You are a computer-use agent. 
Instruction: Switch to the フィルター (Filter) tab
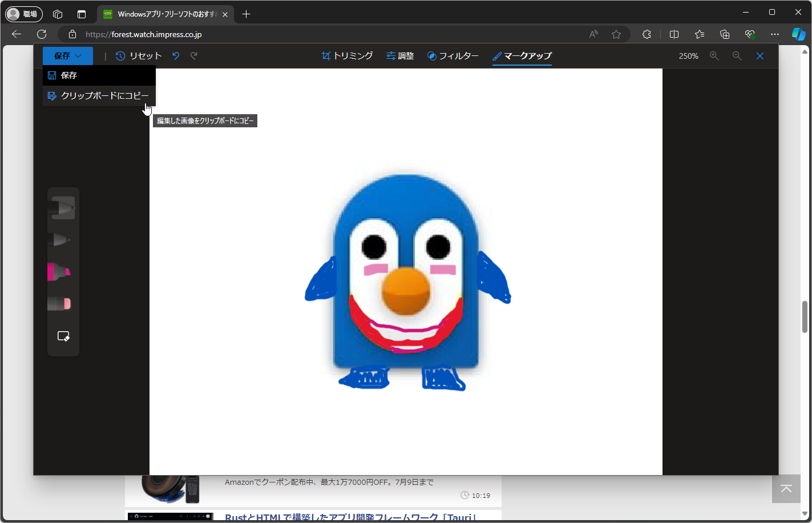tap(453, 55)
